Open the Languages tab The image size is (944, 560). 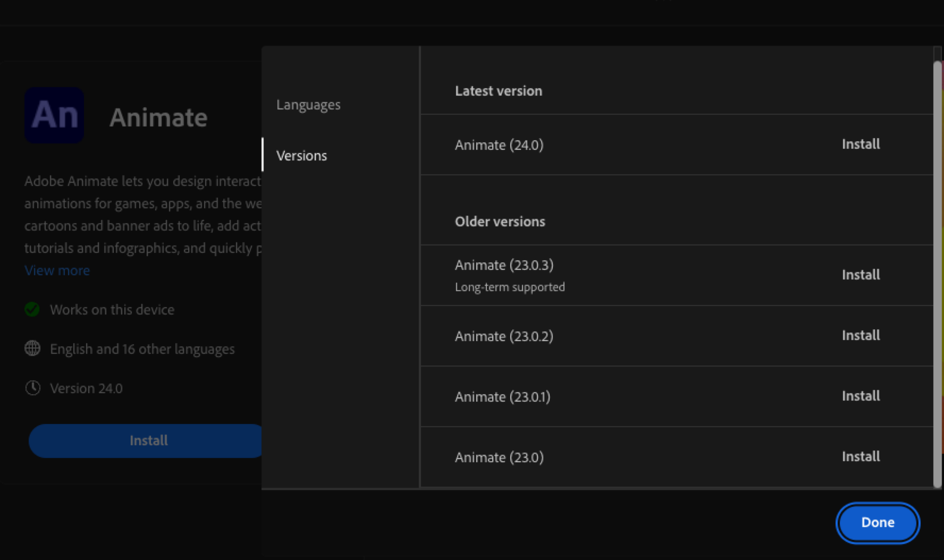pos(308,105)
